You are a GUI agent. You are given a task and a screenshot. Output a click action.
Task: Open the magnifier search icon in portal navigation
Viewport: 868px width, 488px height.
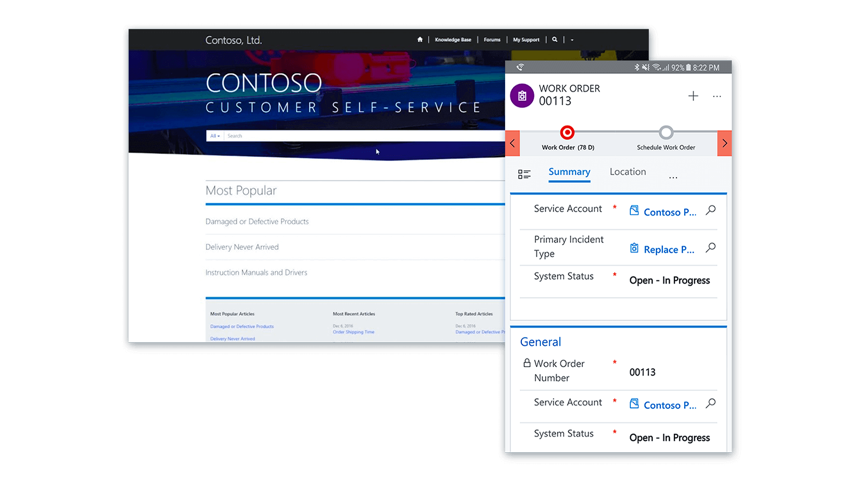[x=554, y=40]
